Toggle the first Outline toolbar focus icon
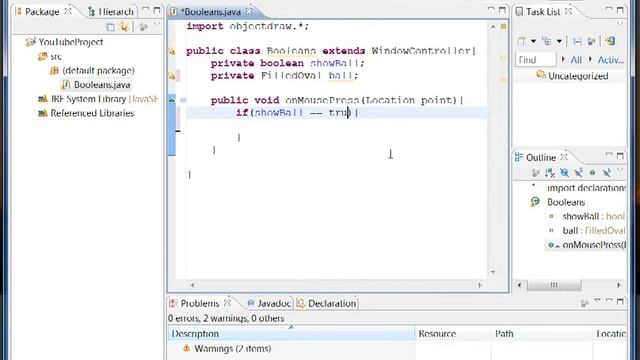The width and height of the screenshot is (640, 360). click(536, 173)
